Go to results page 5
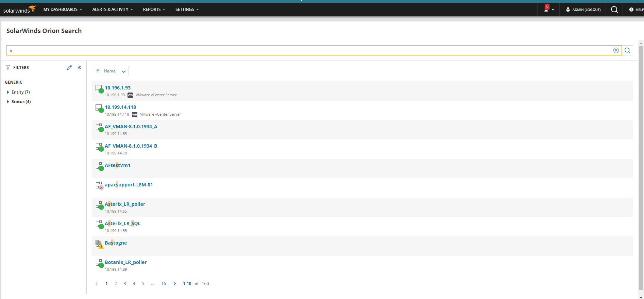 tap(143, 284)
